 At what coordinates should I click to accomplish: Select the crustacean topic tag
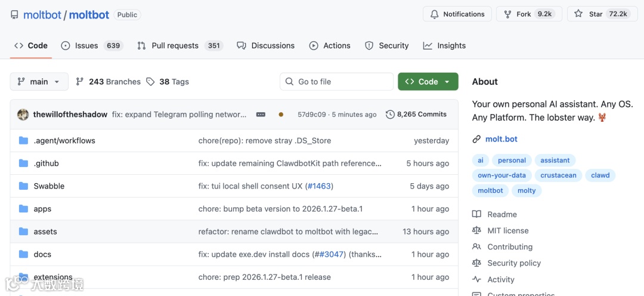[558, 175]
